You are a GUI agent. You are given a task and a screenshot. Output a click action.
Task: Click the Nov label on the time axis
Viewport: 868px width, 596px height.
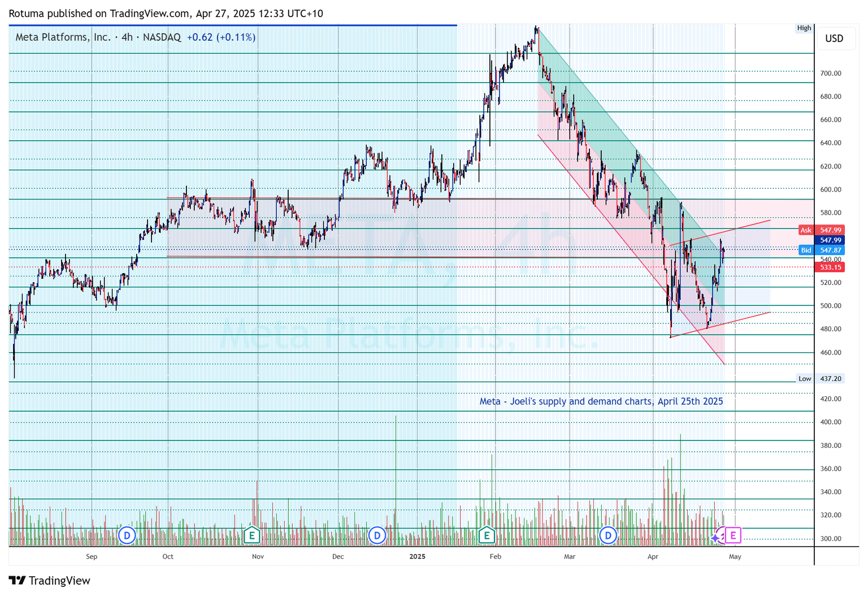258,556
